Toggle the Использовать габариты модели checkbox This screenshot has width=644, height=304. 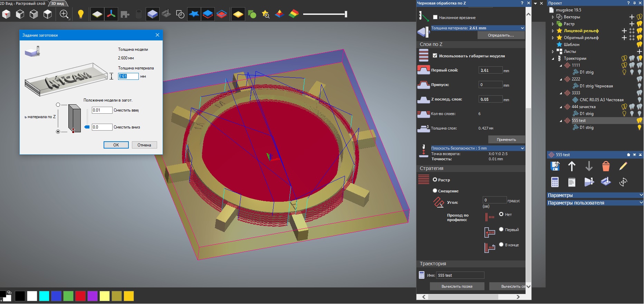(x=435, y=56)
